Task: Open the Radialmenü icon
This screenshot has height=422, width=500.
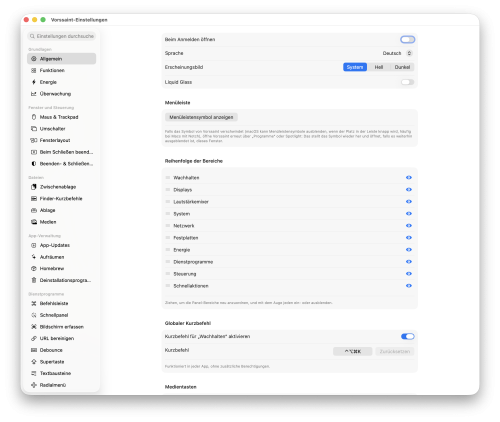Action: 34,385
